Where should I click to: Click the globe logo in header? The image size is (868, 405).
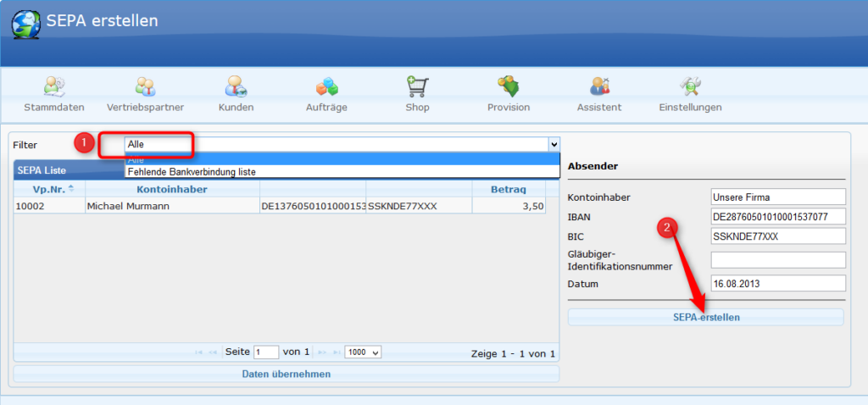pyautogui.click(x=25, y=23)
